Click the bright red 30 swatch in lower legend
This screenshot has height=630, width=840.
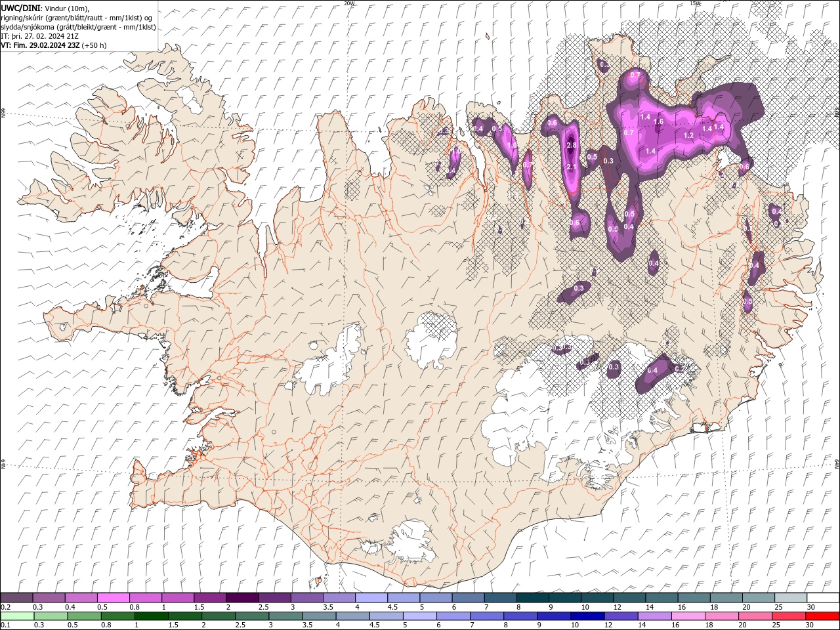pos(822,616)
